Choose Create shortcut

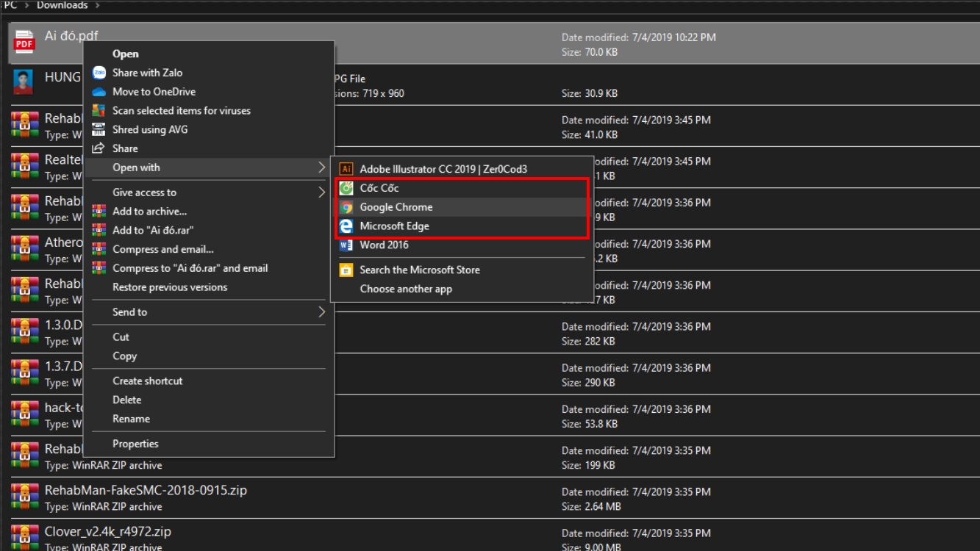209,381
